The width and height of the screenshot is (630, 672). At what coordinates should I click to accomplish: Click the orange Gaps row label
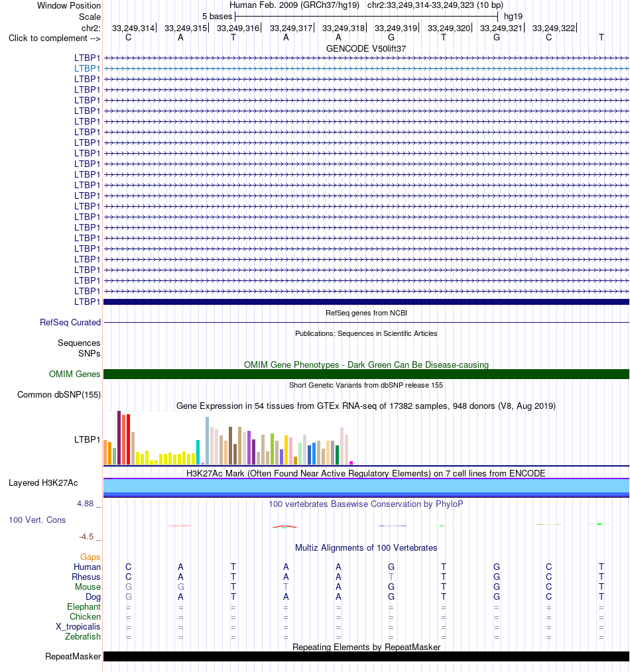coord(90,557)
